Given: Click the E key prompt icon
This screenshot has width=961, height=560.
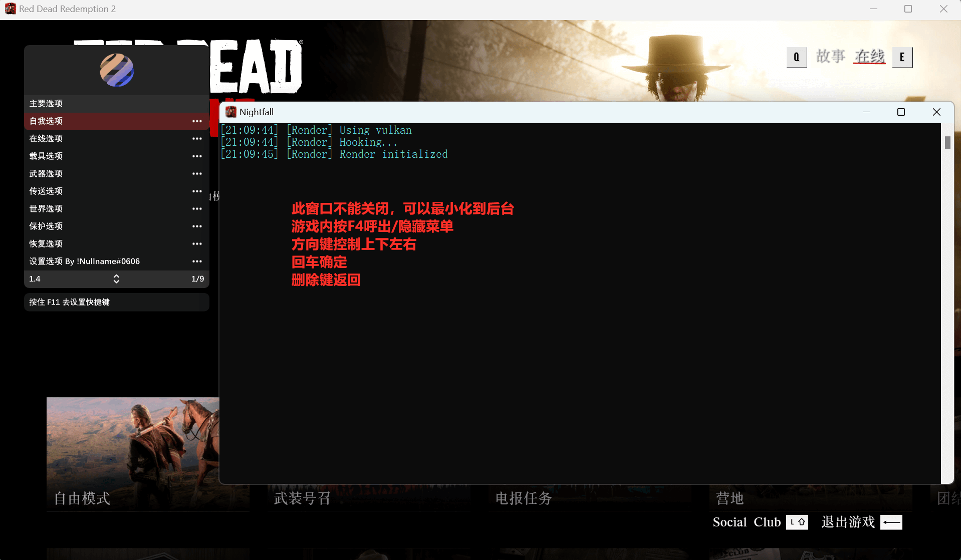Looking at the screenshot, I should (x=902, y=57).
